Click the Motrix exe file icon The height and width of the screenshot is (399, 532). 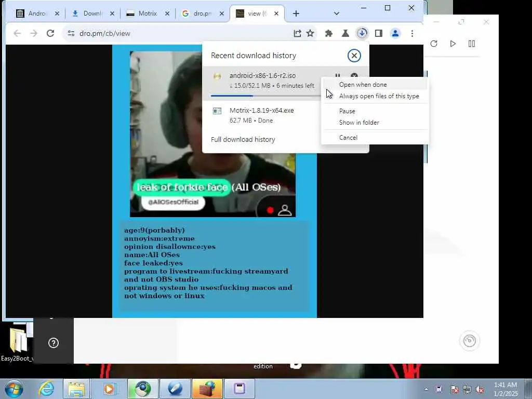click(217, 111)
